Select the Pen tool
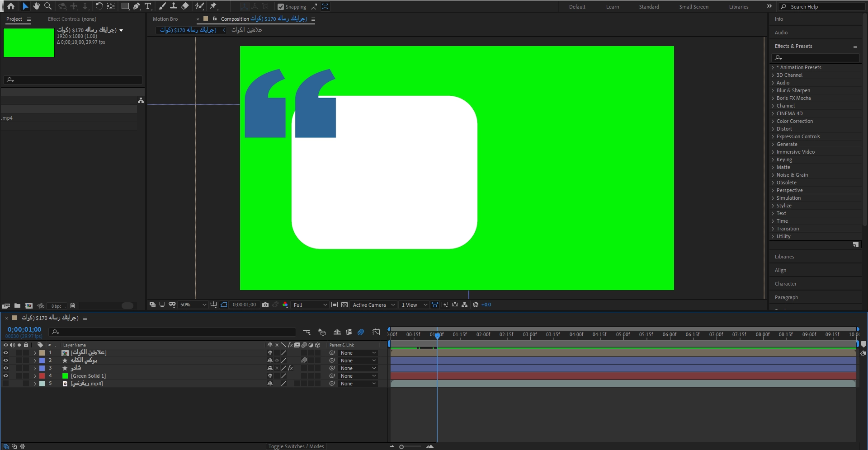 tap(137, 6)
